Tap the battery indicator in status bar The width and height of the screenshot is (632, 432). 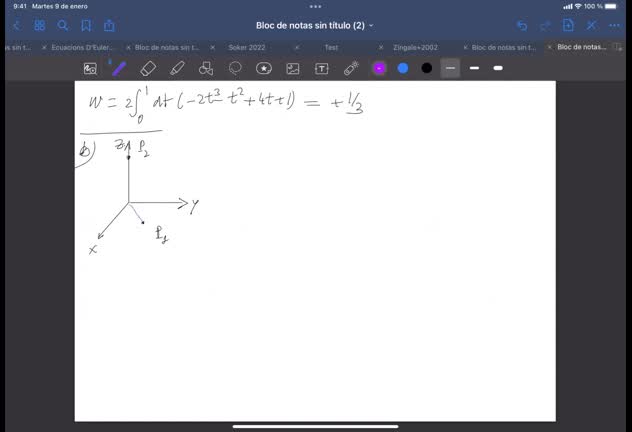click(x=611, y=6)
